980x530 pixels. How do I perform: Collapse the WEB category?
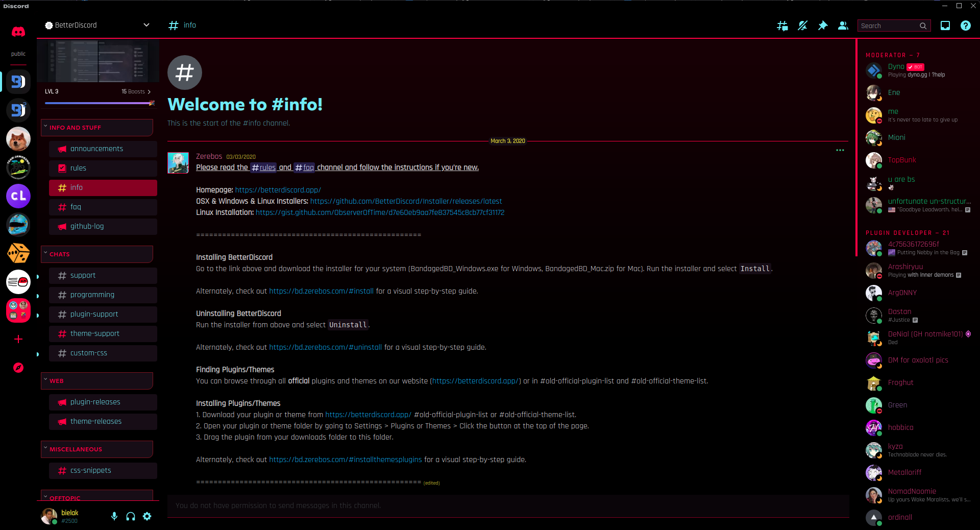point(97,381)
